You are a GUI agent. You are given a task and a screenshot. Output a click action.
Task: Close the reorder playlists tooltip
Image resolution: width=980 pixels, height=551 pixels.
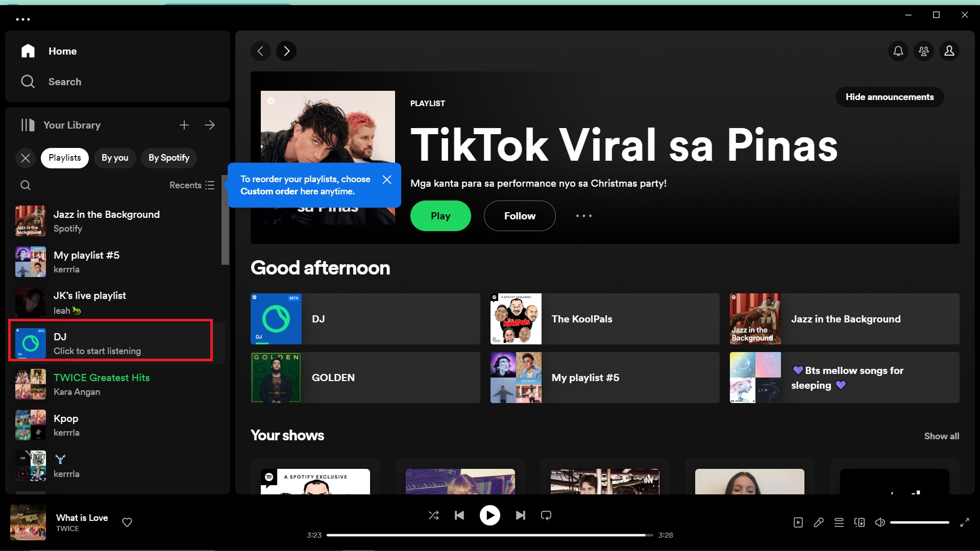pyautogui.click(x=387, y=179)
